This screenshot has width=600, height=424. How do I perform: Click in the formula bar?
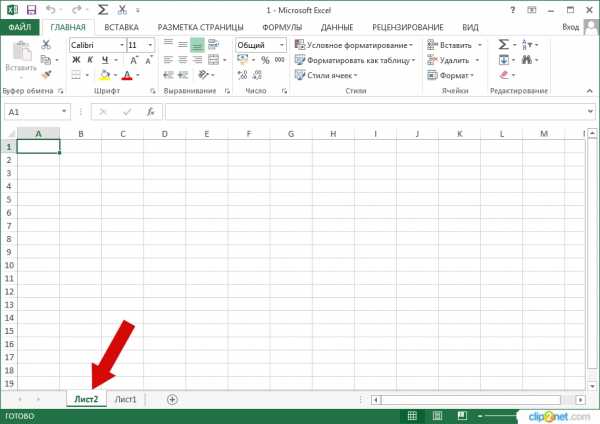pyautogui.click(x=377, y=112)
